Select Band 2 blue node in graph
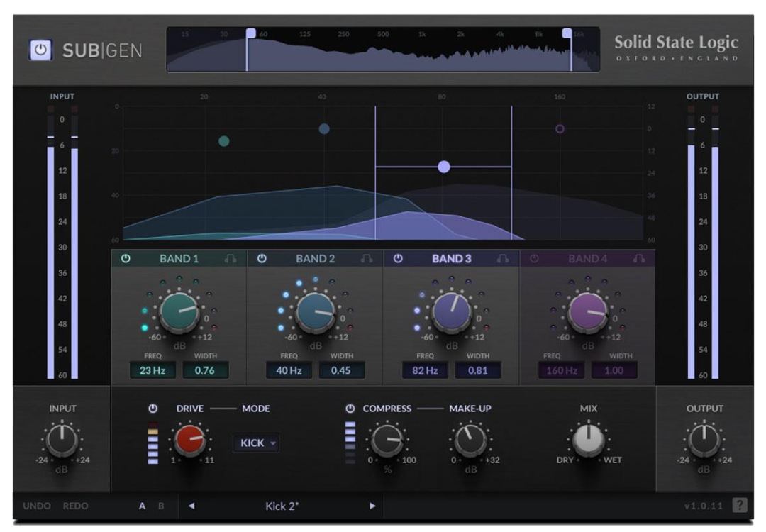The height and width of the screenshot is (532, 766). (324, 129)
